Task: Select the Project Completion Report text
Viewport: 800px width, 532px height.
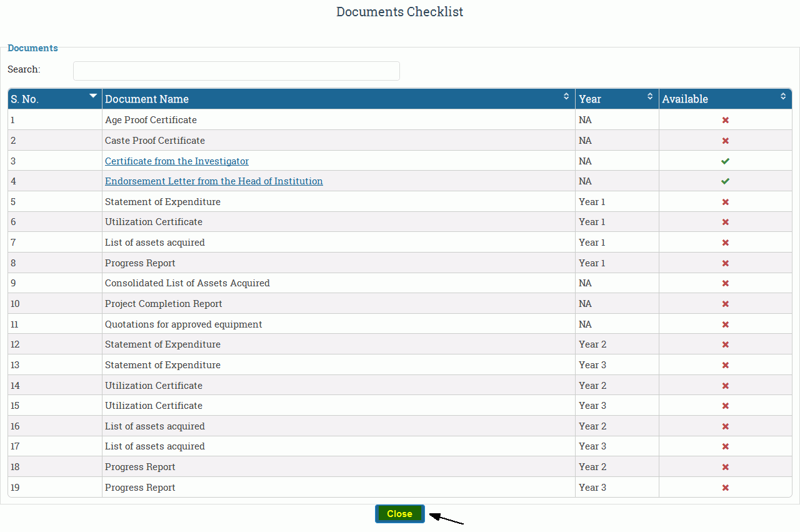Action: [164, 304]
